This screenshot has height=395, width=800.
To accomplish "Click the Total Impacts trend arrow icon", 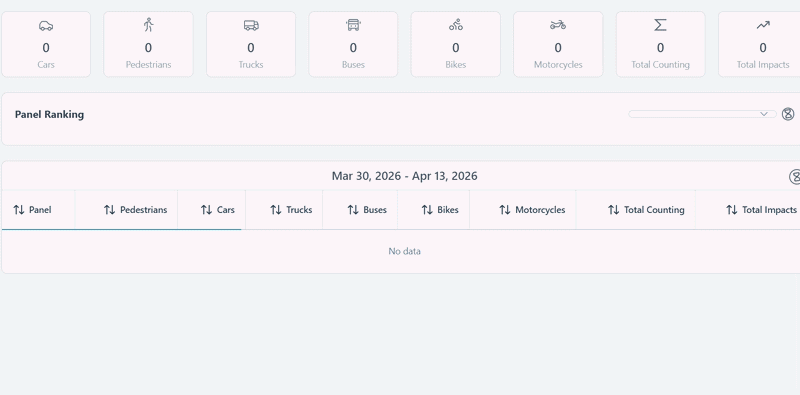I will pos(763,25).
